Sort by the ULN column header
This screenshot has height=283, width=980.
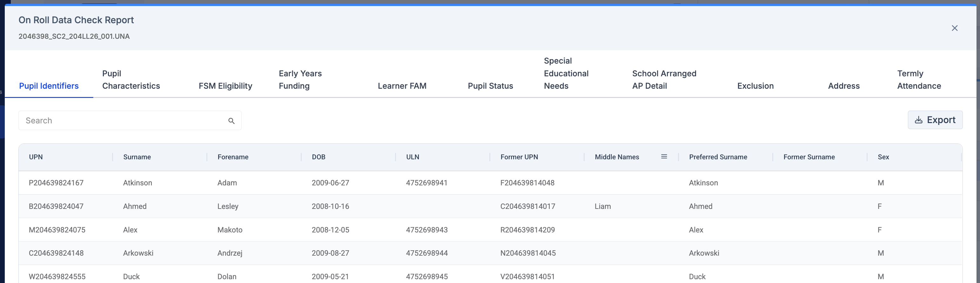[x=413, y=157]
